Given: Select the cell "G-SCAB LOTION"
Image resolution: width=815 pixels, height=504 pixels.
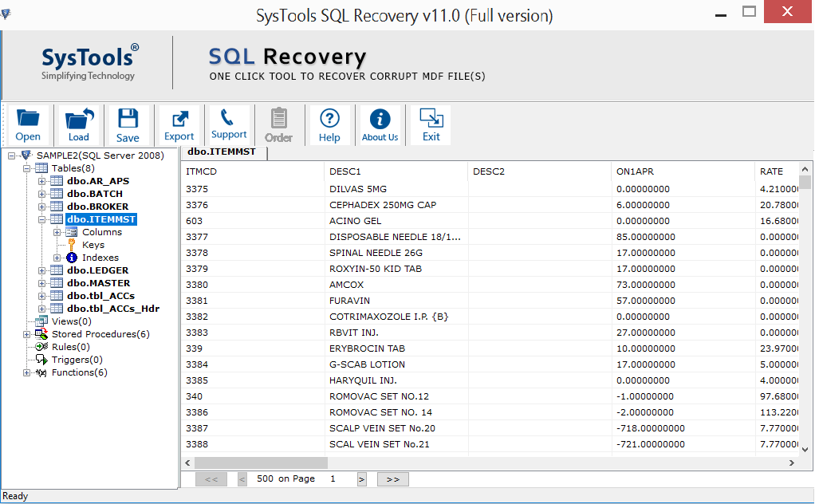Looking at the screenshot, I should 396,364.
